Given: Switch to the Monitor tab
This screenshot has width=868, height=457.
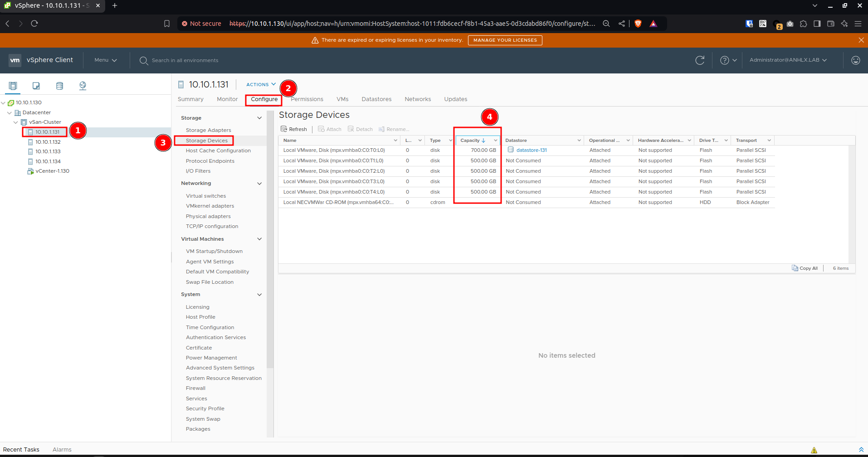Looking at the screenshot, I should [x=227, y=99].
